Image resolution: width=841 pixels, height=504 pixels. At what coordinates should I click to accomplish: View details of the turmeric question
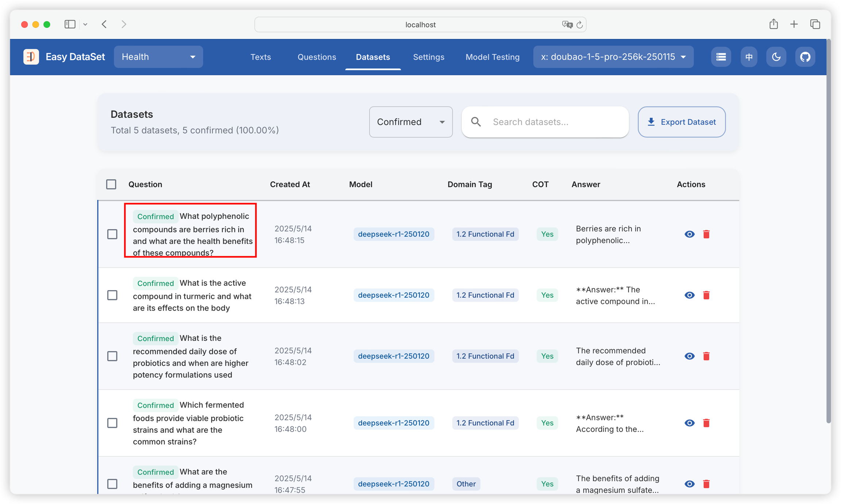[689, 295]
